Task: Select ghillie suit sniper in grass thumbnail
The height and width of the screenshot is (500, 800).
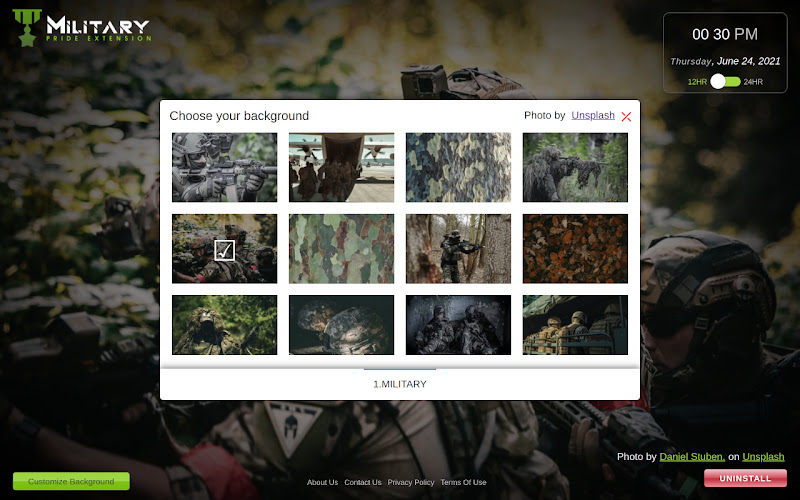Action: [575, 167]
